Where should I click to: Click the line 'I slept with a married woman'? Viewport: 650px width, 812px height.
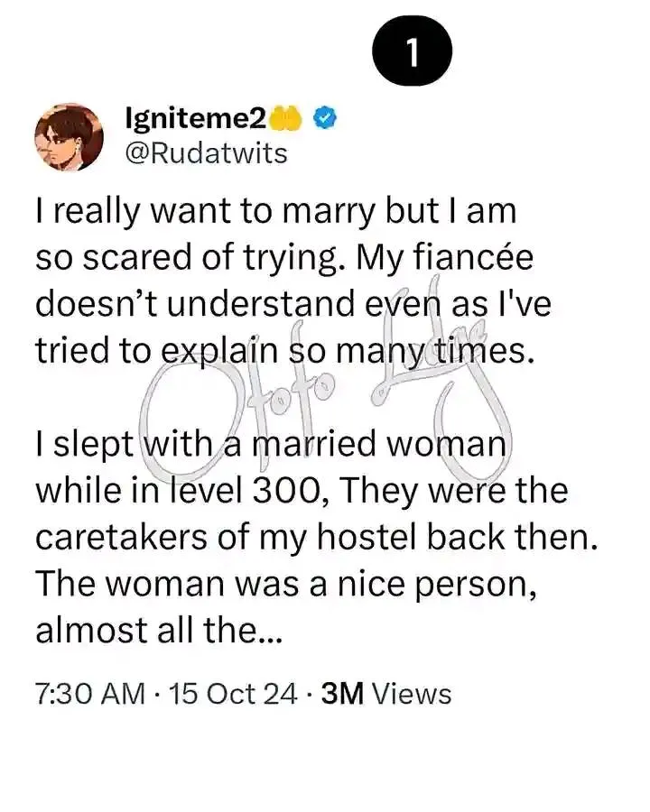click(x=271, y=444)
